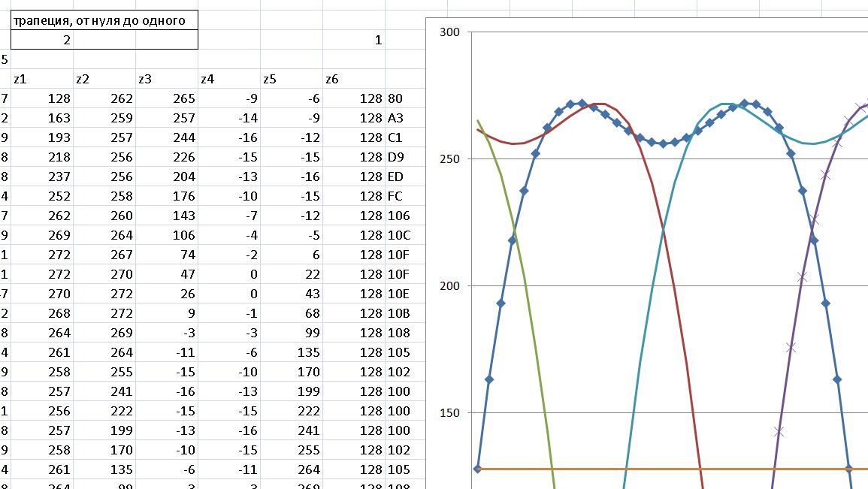The height and width of the screenshot is (489, 868).
Task: Select the z3 cell containing 265
Action: tap(167, 98)
